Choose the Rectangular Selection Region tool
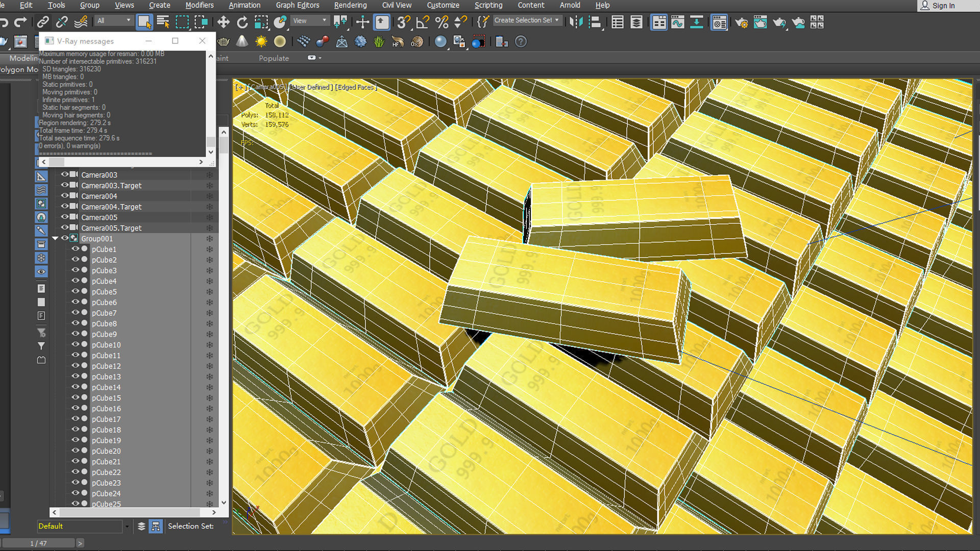Image resolution: width=980 pixels, height=551 pixels. pos(182,22)
